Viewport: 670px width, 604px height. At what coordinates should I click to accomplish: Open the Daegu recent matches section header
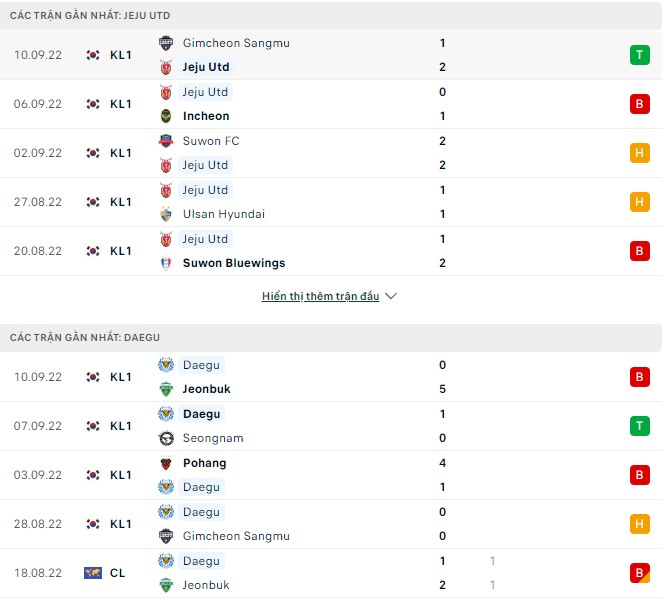(85, 338)
